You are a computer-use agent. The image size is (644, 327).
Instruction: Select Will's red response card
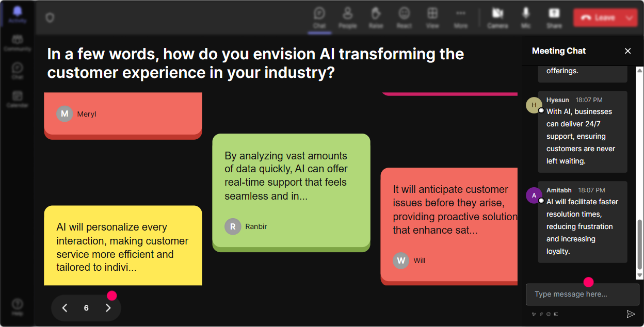(449, 226)
